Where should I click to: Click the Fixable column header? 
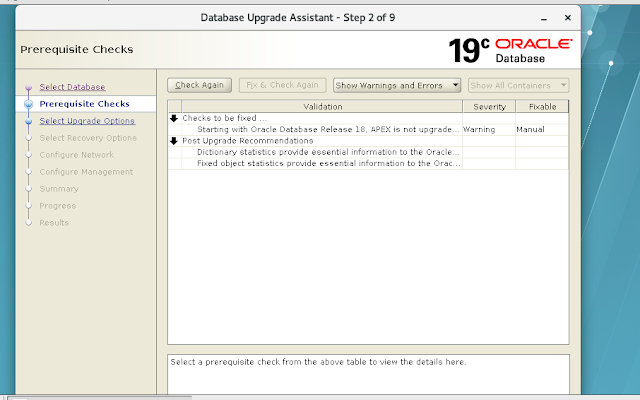(x=542, y=107)
